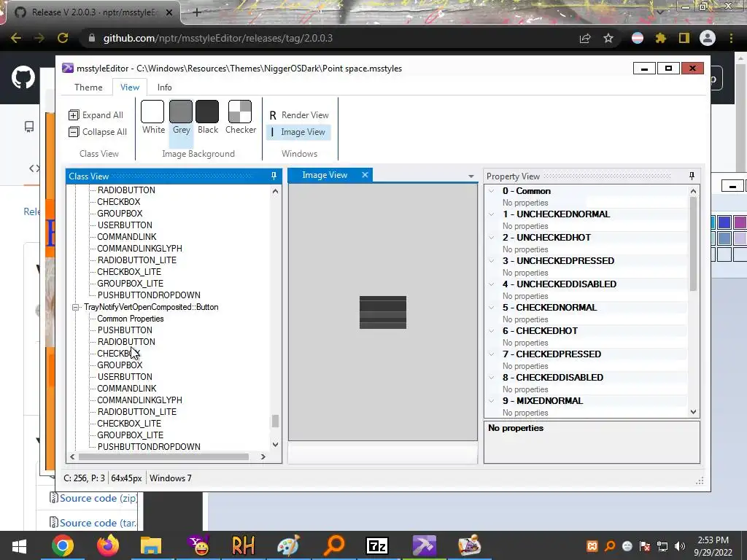747x560 pixels.
Task: Open the Render View window
Action: point(298,114)
